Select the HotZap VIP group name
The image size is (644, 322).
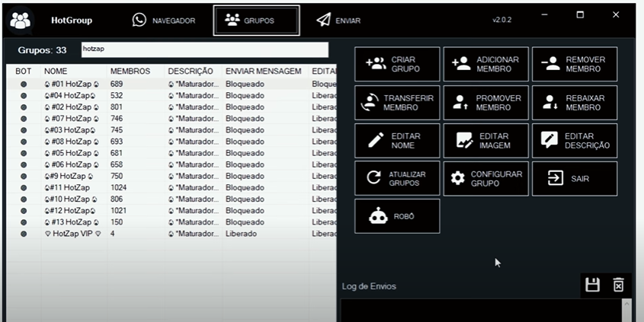[x=72, y=234]
